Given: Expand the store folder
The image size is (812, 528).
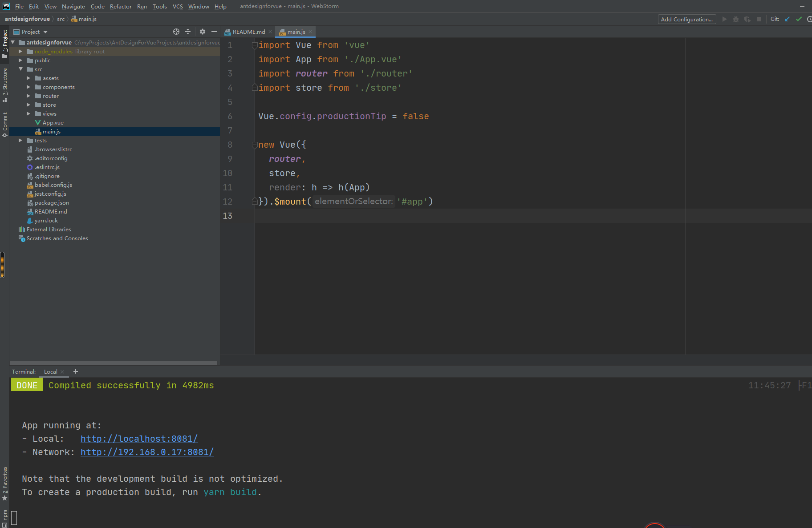Looking at the screenshot, I should point(28,105).
